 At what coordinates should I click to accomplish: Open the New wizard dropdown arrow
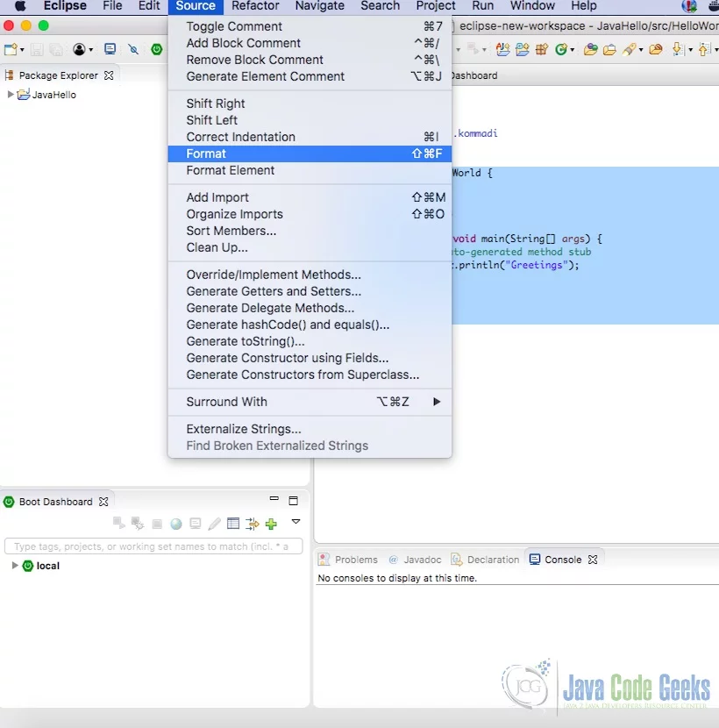point(22,50)
